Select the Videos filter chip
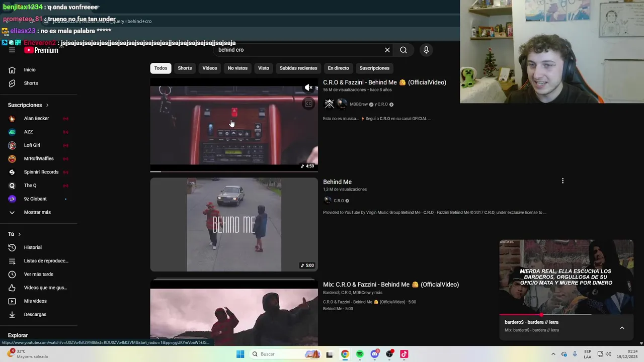644x362 pixels. (x=210, y=68)
